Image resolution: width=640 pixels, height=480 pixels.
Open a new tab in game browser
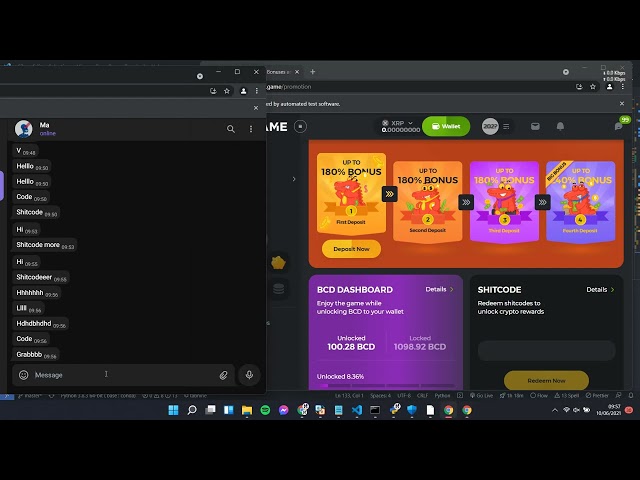(313, 72)
